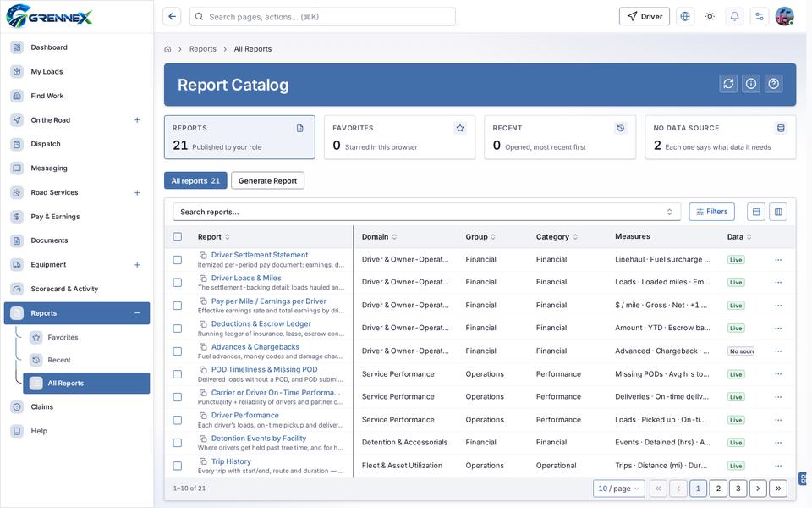Collapse the Reports sidebar section
Screen dimensions: 812x508
pyautogui.click(x=137, y=313)
